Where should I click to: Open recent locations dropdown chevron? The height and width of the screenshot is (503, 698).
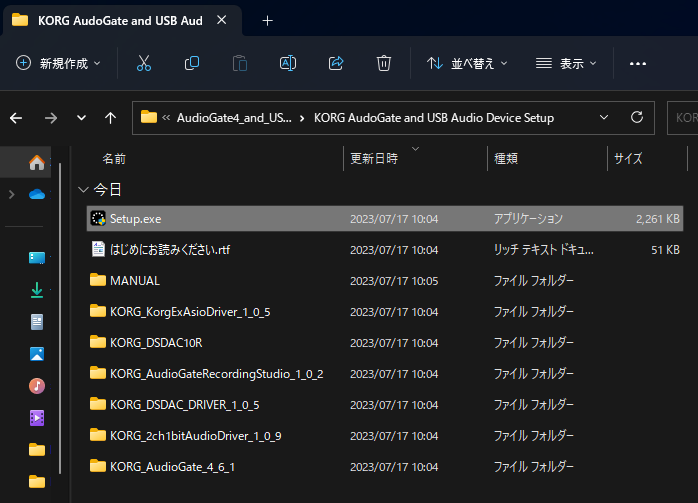(x=81, y=118)
